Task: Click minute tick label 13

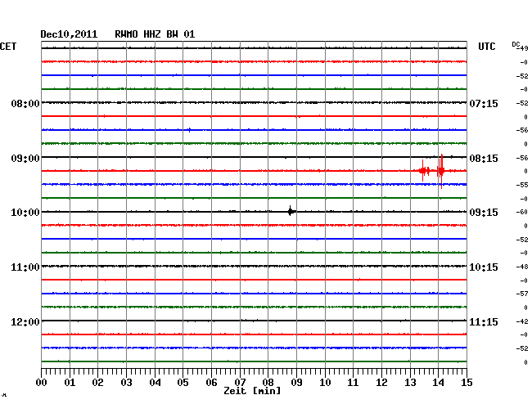Action: (x=410, y=383)
